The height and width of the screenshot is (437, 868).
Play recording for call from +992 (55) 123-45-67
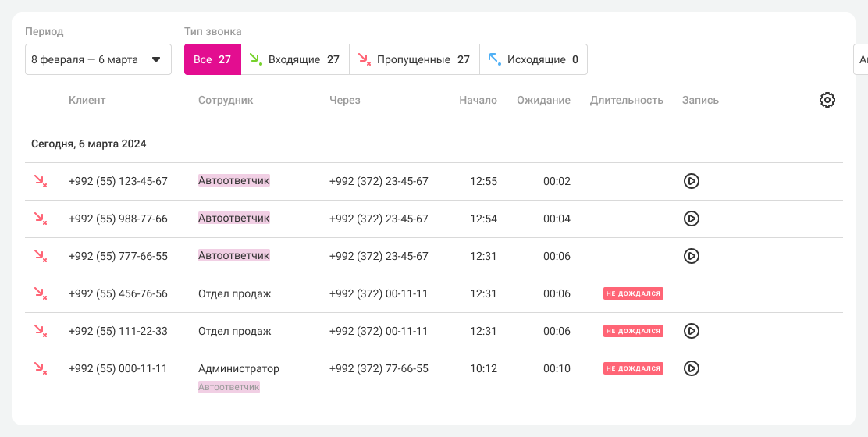691,181
